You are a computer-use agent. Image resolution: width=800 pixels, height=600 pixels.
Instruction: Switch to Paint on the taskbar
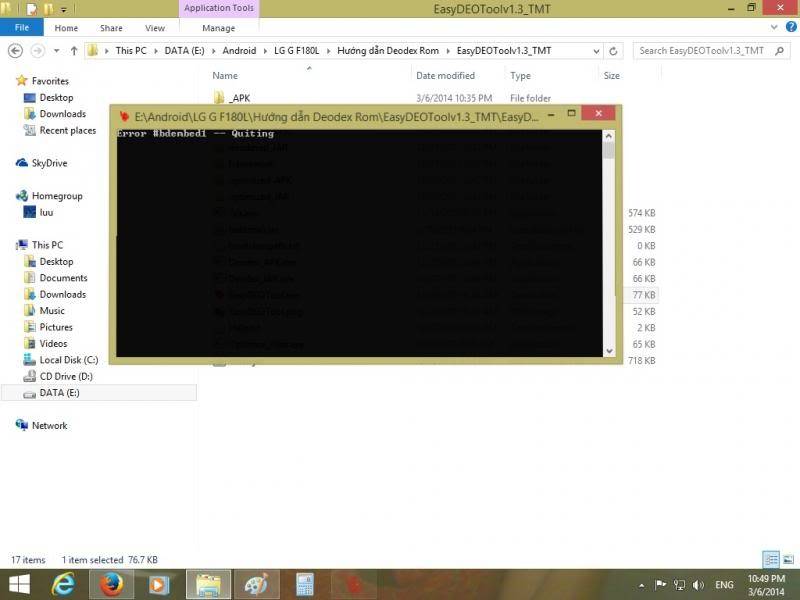click(x=257, y=584)
